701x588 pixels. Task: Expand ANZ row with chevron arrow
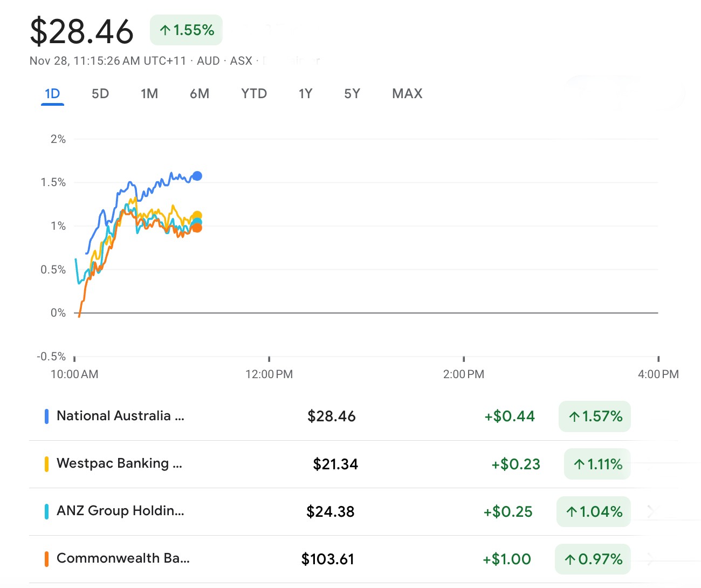651,511
